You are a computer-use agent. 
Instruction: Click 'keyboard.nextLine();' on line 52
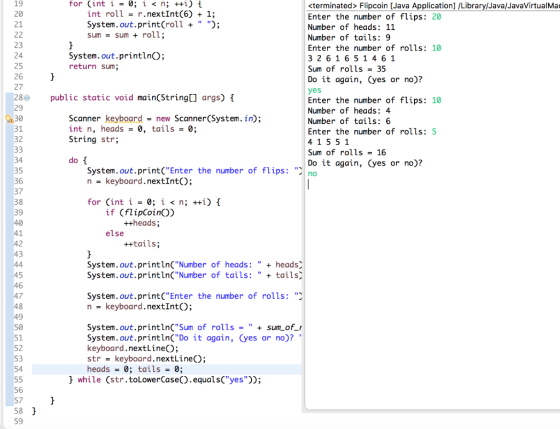[x=132, y=348]
